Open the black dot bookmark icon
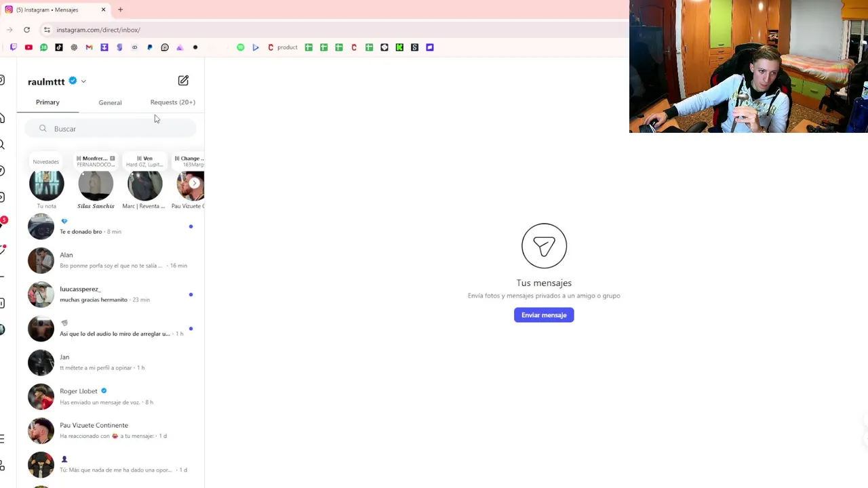This screenshot has height=488, width=868. 195,47
